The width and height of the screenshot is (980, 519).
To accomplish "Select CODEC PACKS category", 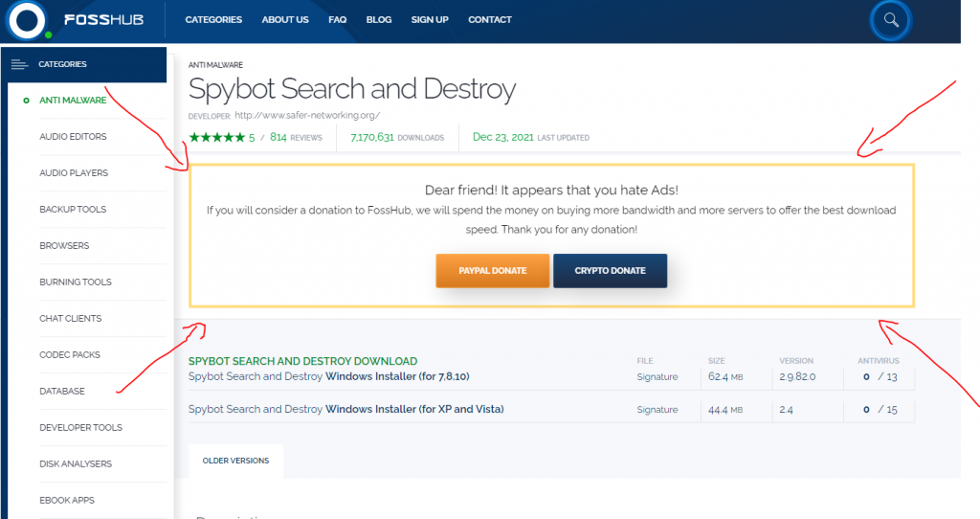I will point(69,354).
